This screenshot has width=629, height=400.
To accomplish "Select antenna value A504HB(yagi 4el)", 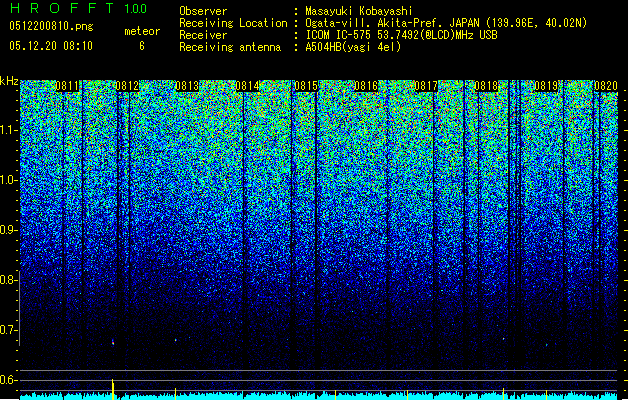I will tap(353, 47).
